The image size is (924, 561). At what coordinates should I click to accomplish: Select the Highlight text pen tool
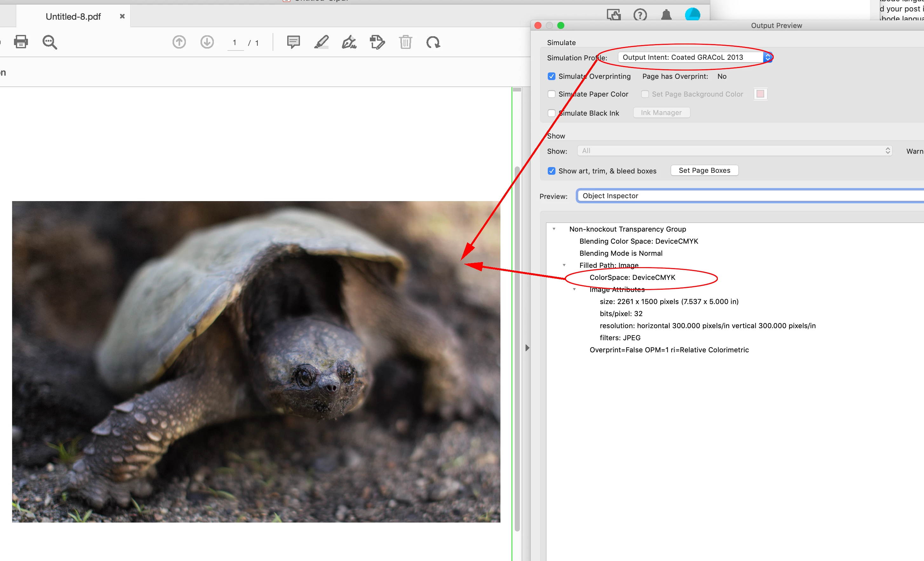321,42
